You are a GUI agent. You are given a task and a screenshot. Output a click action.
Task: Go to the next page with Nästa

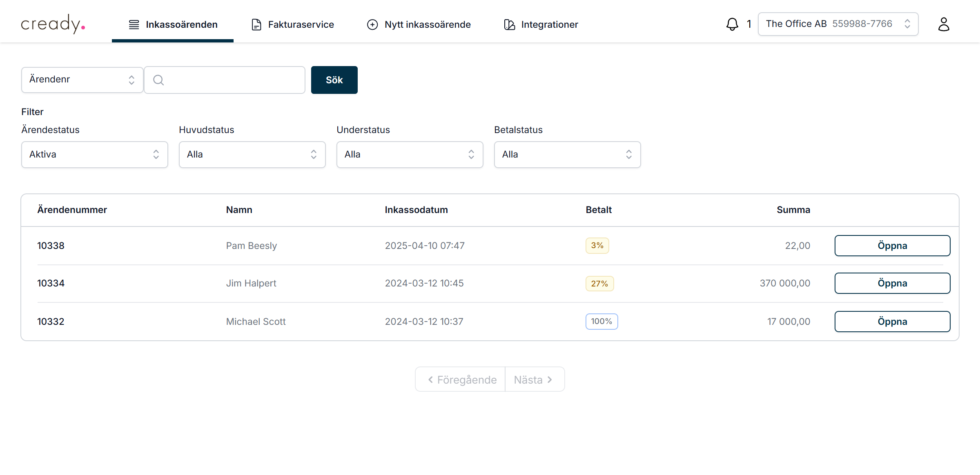click(534, 379)
